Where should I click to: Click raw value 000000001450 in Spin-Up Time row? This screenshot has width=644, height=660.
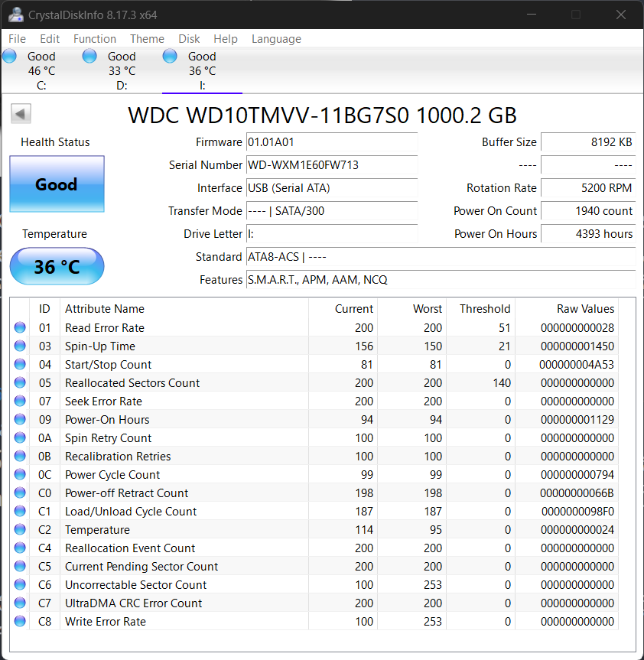(x=577, y=346)
